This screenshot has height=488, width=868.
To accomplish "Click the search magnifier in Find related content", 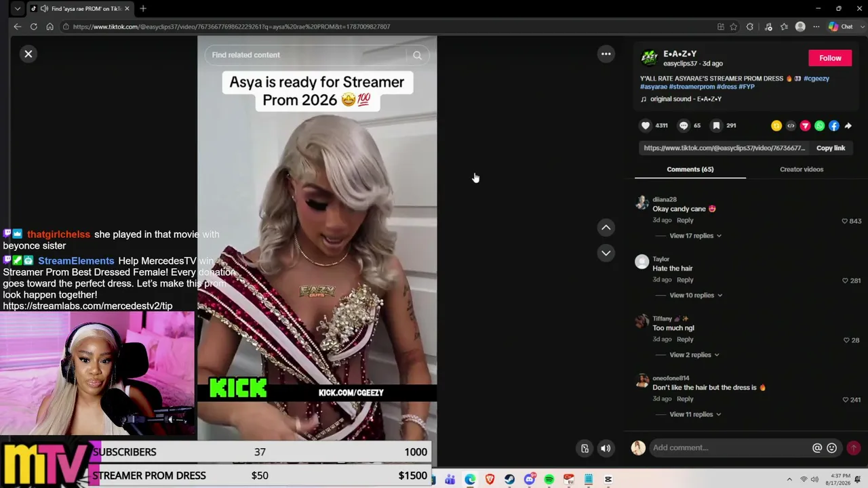I will tap(417, 55).
